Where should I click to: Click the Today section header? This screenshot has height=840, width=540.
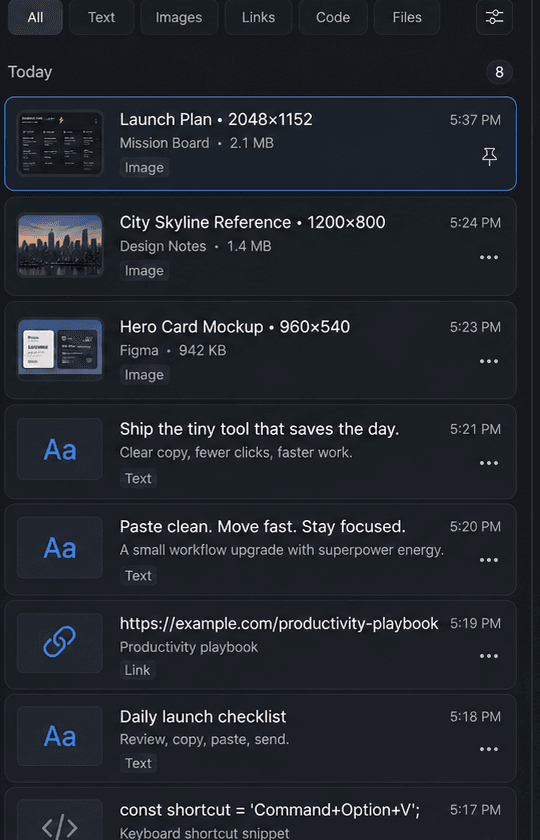[x=30, y=72]
